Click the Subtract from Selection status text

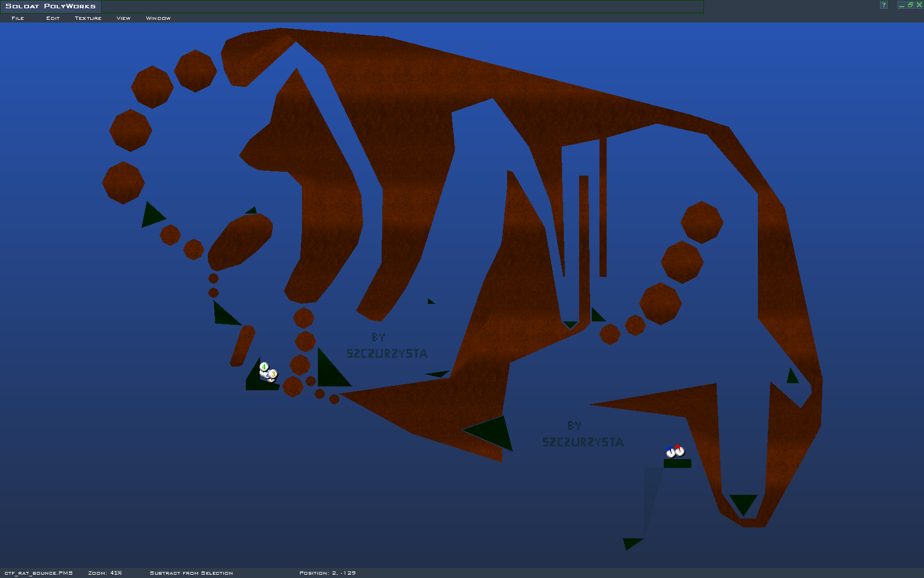pos(191,573)
